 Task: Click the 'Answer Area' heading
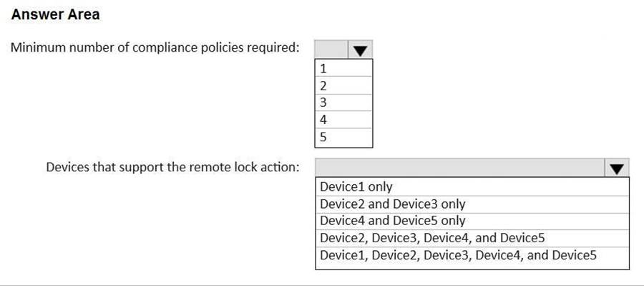(x=55, y=15)
